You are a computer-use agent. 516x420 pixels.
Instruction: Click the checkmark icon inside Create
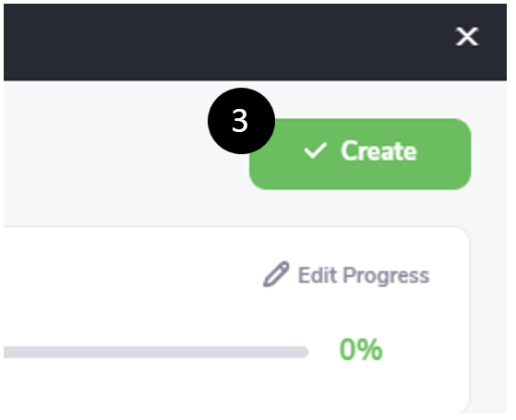coord(316,150)
